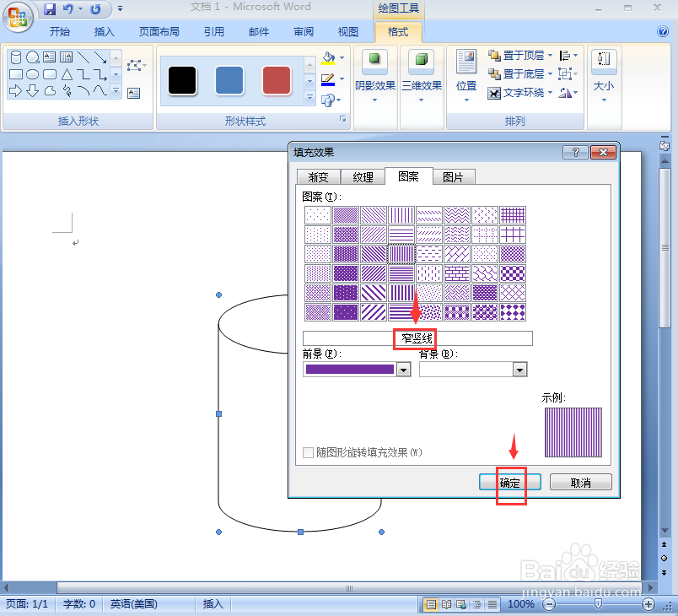Select the cylinder (can) shape tool
The height and width of the screenshot is (616, 678).
[x=15, y=57]
